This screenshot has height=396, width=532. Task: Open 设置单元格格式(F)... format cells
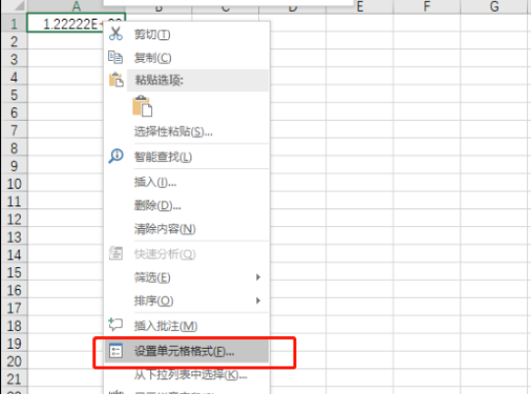click(186, 351)
